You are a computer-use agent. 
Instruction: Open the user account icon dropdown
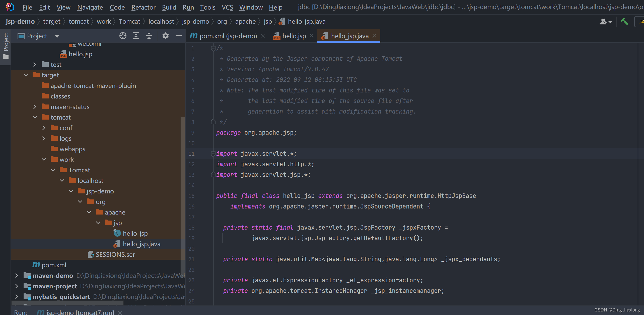click(605, 22)
